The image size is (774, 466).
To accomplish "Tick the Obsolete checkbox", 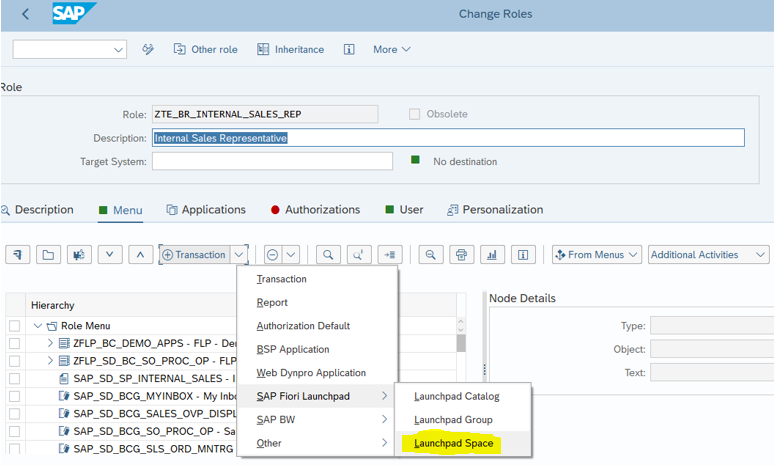I will point(415,114).
